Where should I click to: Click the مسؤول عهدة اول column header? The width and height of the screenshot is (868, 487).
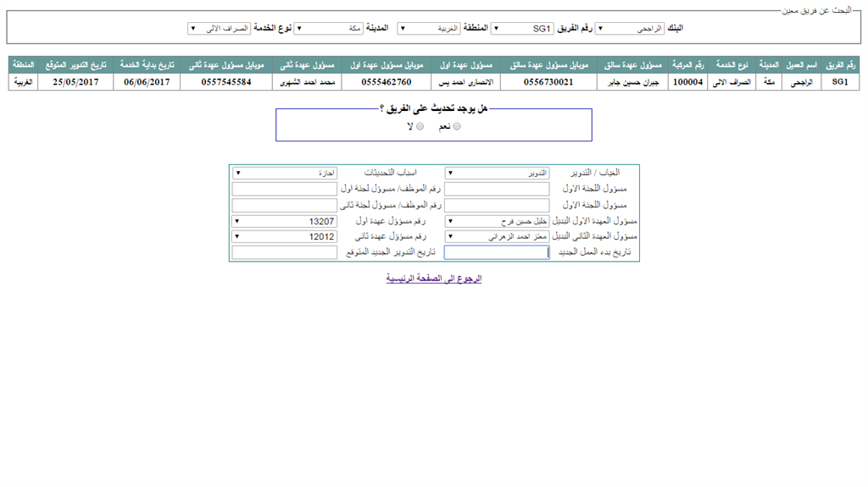(465, 65)
